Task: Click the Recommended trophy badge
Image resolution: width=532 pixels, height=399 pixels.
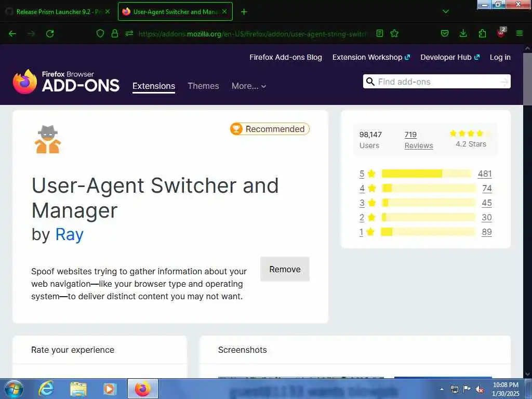Action: [270, 129]
